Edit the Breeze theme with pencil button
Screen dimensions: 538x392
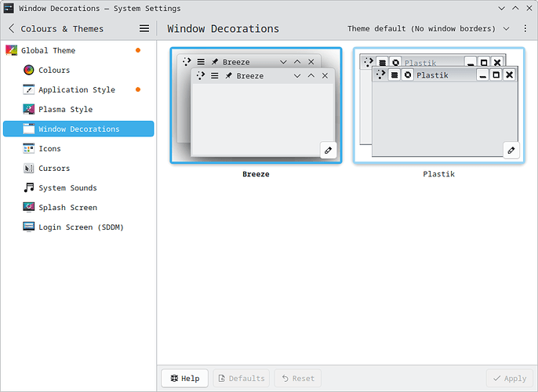(328, 150)
